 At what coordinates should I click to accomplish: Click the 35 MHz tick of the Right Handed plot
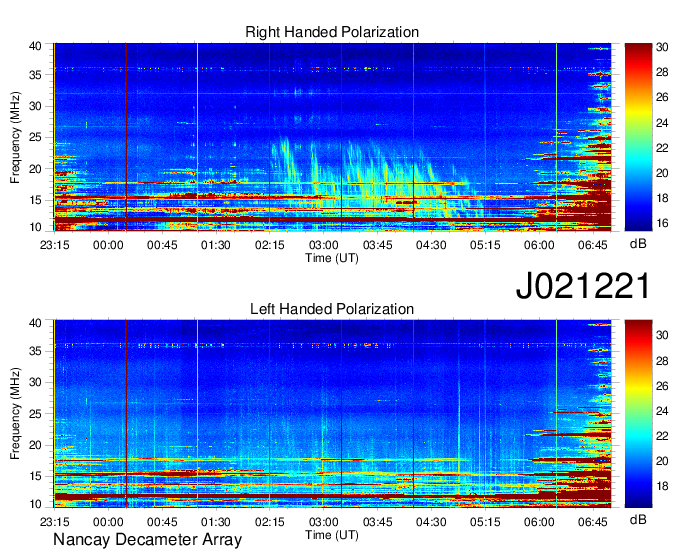pos(35,75)
